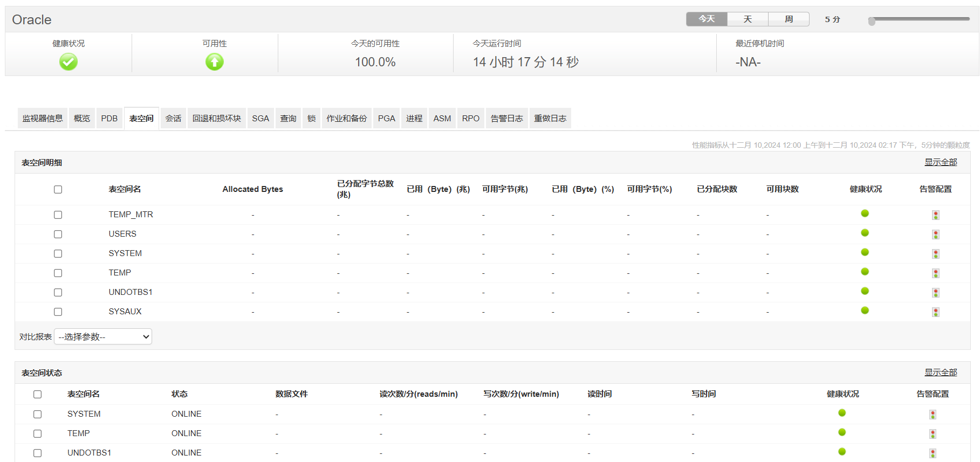Check UNDOTBS1 checkbox in tablespace status table

tap(37, 453)
